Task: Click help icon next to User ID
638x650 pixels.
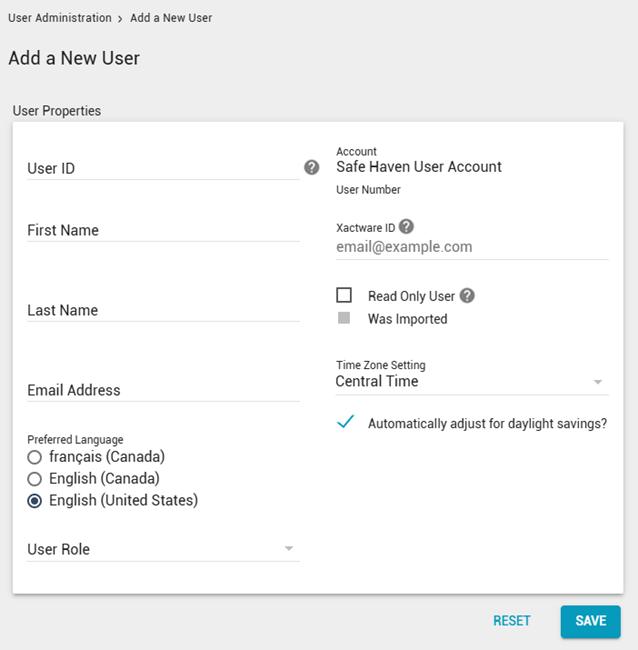Action: point(312,167)
